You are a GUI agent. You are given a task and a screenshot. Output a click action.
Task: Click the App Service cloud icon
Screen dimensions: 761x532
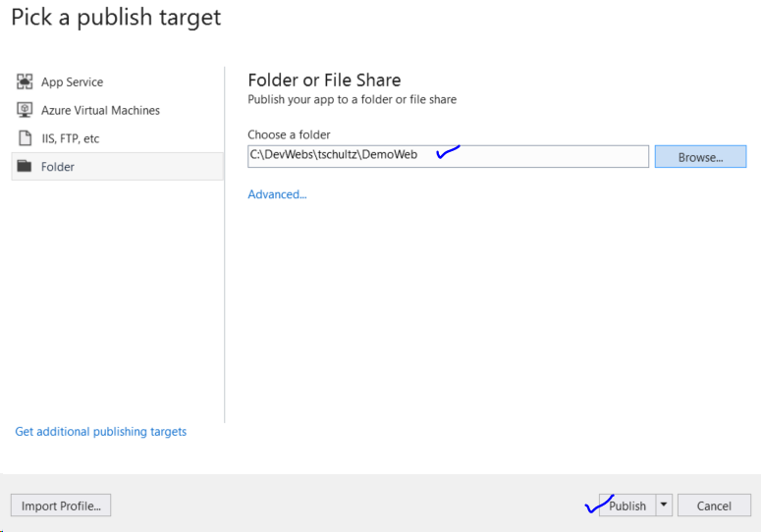pos(25,81)
